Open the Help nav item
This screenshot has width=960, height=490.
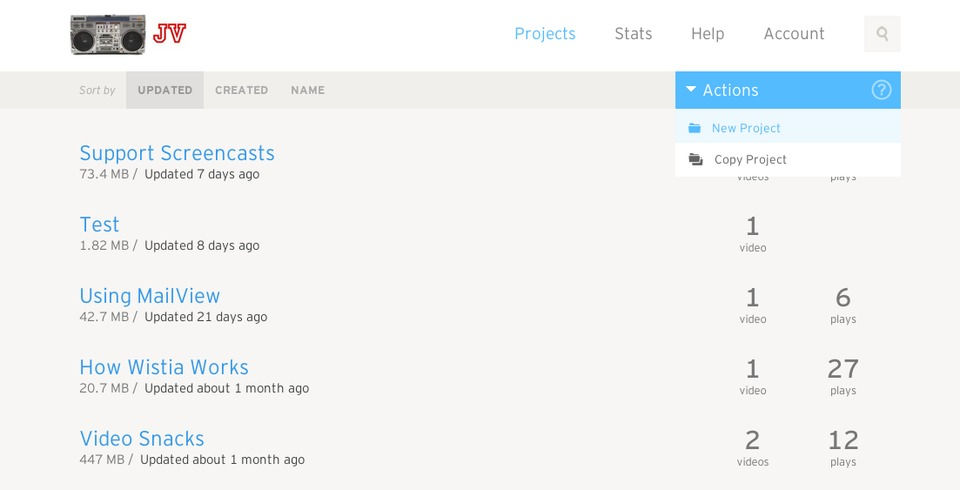[x=707, y=34]
